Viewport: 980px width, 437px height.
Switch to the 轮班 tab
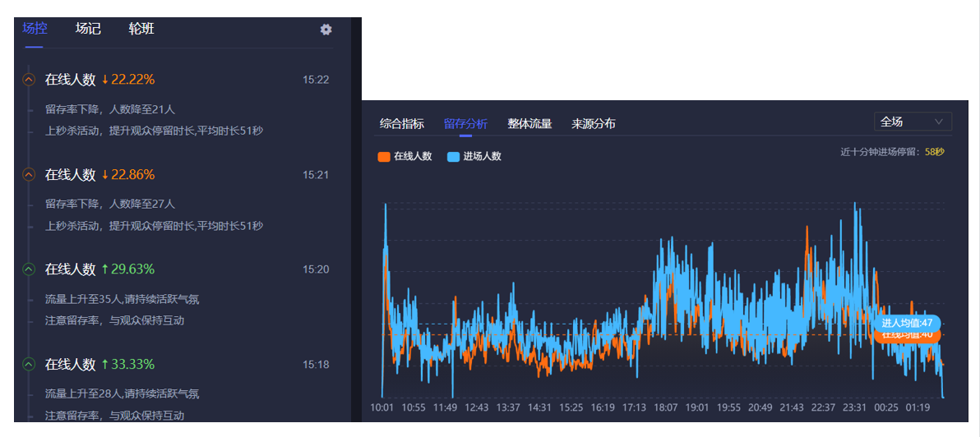(x=141, y=29)
